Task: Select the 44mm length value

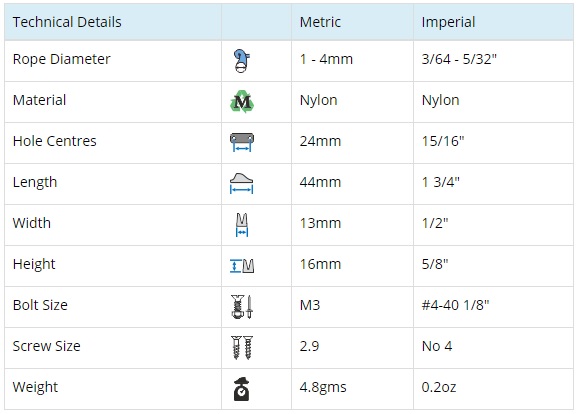Action: click(320, 182)
